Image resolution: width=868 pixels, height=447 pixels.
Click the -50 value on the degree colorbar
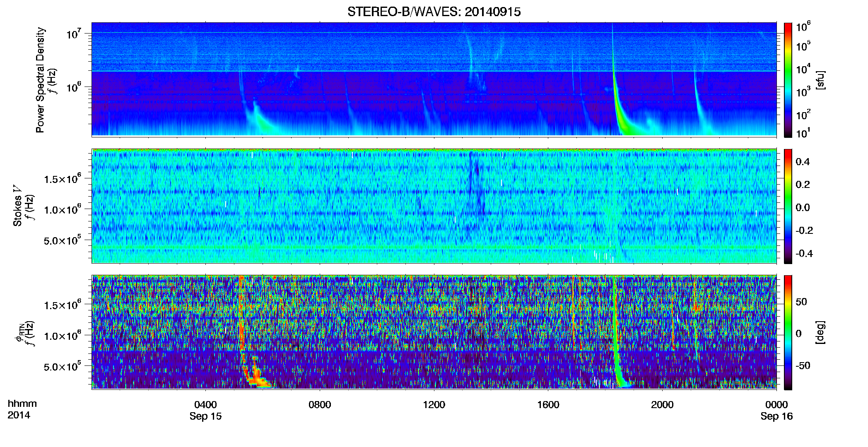pyautogui.click(x=803, y=365)
